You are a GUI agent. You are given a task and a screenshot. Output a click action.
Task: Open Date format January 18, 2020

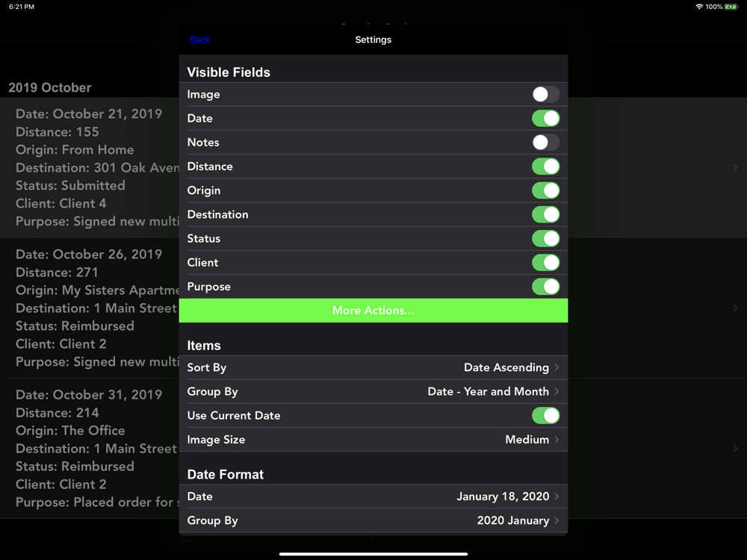click(373, 497)
